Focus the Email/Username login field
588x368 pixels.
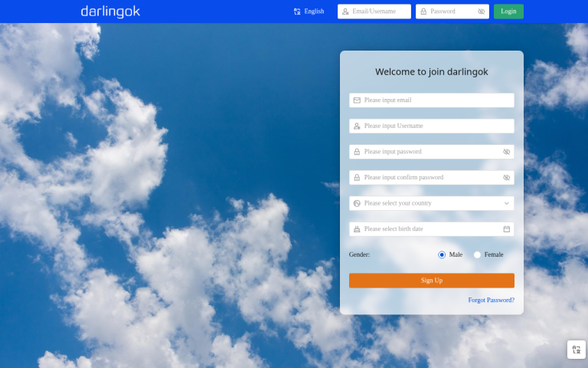374,11
